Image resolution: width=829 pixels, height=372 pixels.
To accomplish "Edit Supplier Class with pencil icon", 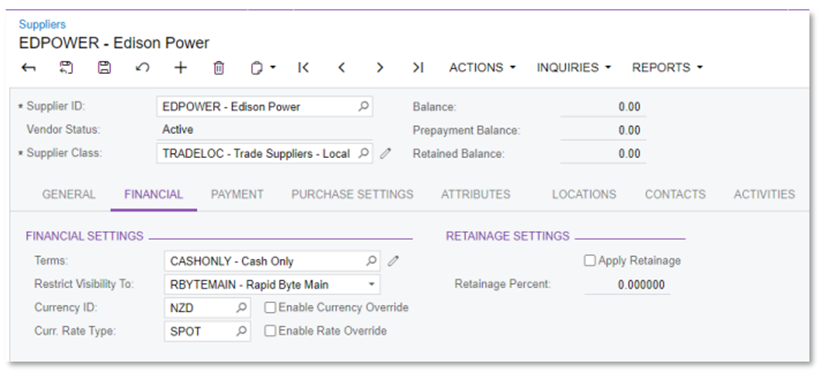I will pyautogui.click(x=386, y=154).
